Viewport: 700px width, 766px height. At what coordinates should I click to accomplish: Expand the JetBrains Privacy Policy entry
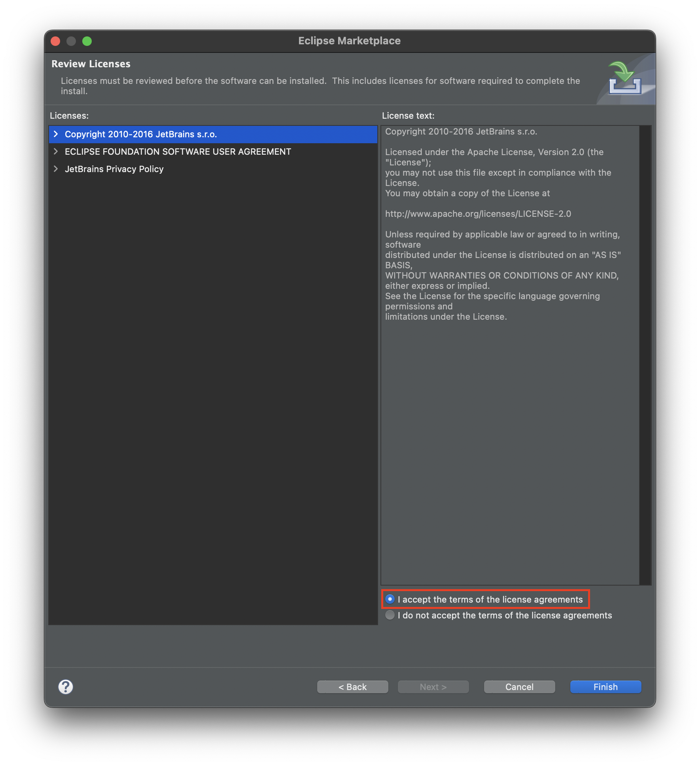tap(56, 169)
